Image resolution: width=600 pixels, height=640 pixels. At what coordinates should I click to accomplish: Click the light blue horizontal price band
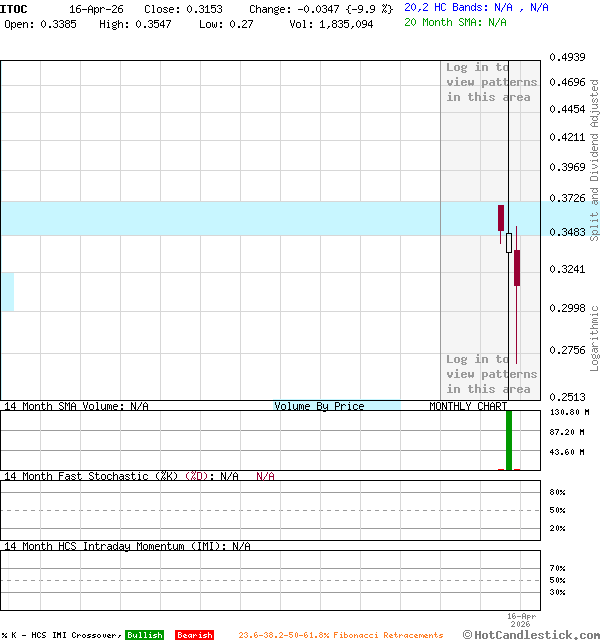(220, 218)
